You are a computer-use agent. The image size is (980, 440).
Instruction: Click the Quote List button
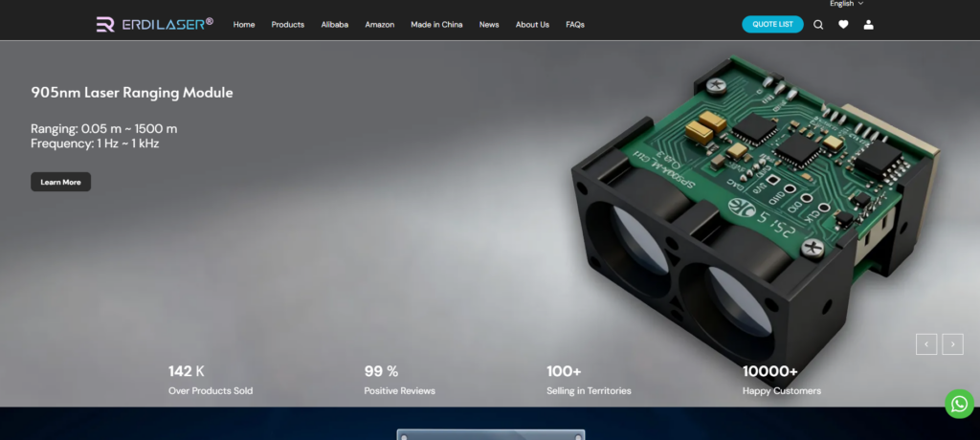coord(772,24)
